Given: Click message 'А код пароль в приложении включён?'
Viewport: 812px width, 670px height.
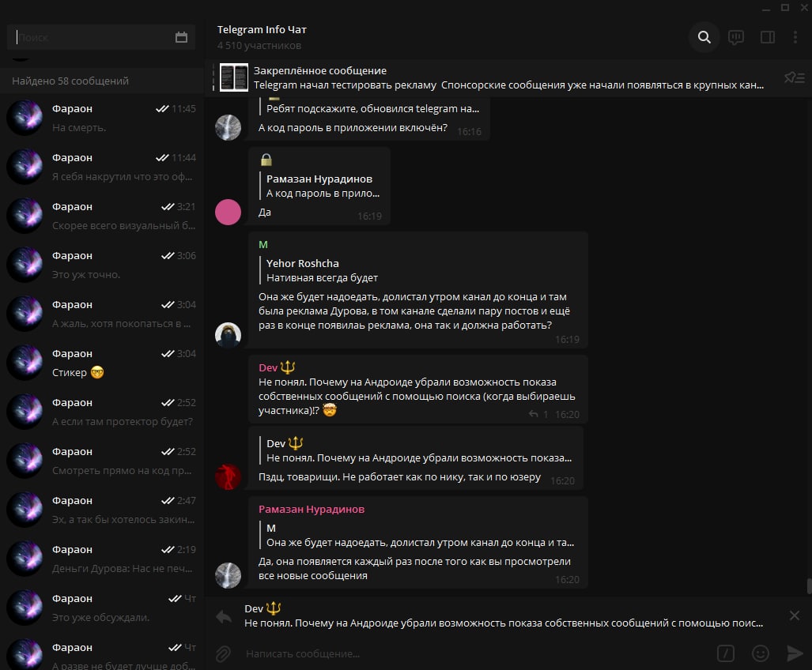Looking at the screenshot, I should tap(353, 128).
